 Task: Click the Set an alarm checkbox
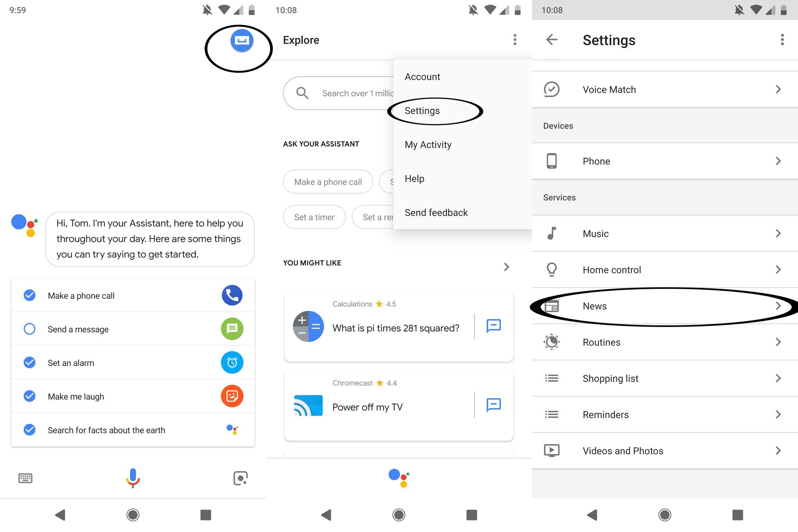coord(29,362)
